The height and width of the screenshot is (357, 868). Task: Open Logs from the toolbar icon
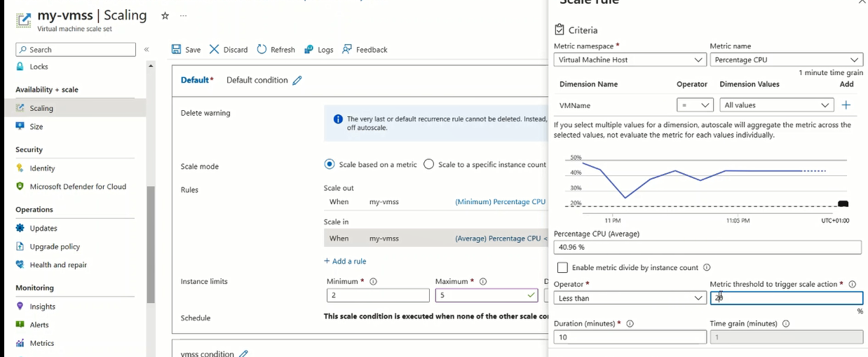[x=309, y=50]
